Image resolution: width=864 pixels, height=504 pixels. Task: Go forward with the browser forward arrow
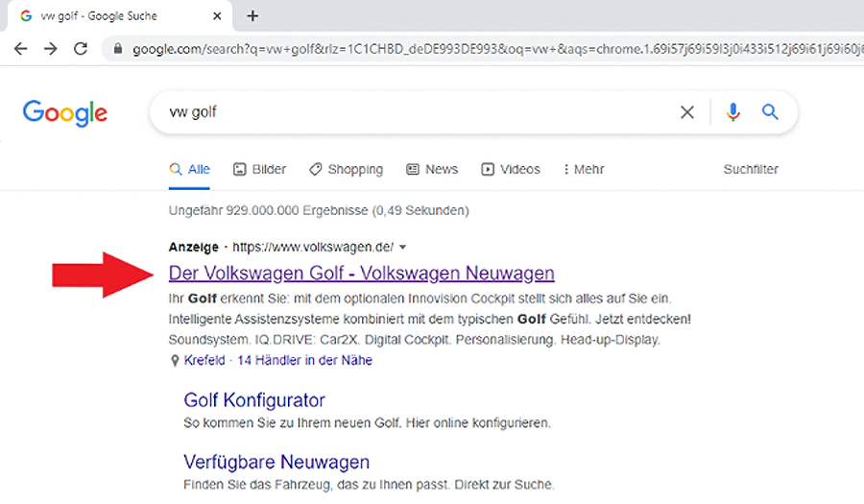click(51, 49)
